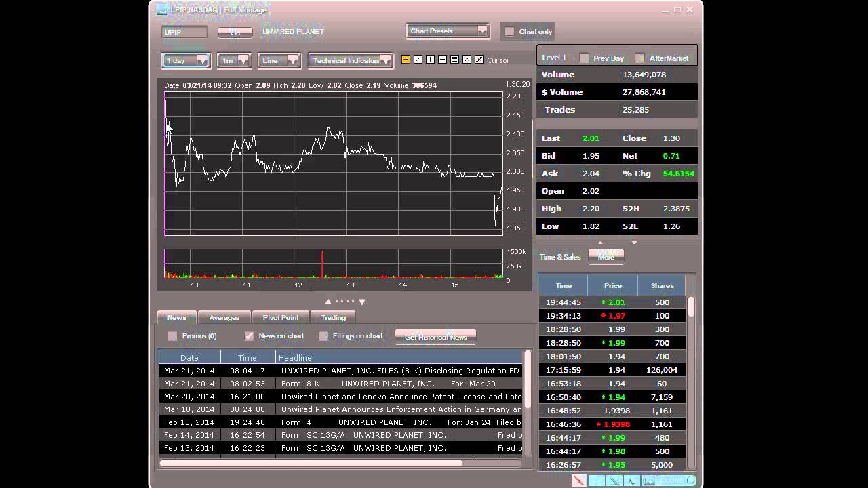This screenshot has width=868, height=488.
Task: Click the Go button
Action: (x=235, y=32)
